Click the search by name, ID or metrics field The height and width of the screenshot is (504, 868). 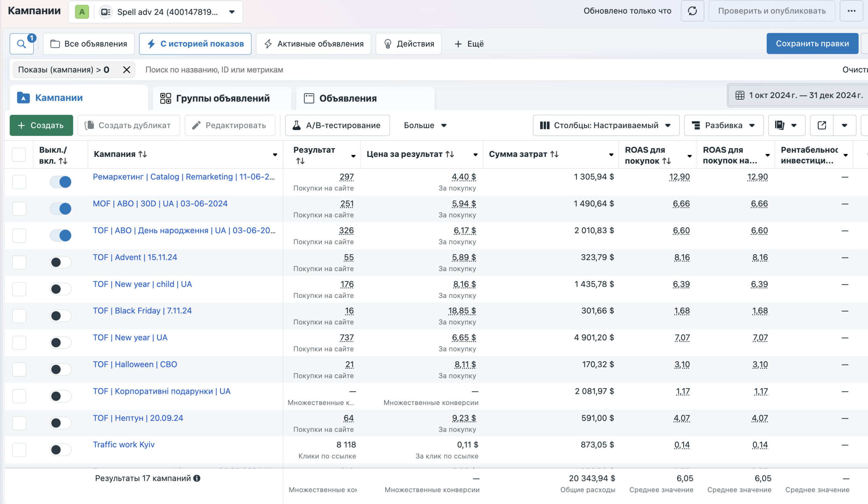[482, 70]
